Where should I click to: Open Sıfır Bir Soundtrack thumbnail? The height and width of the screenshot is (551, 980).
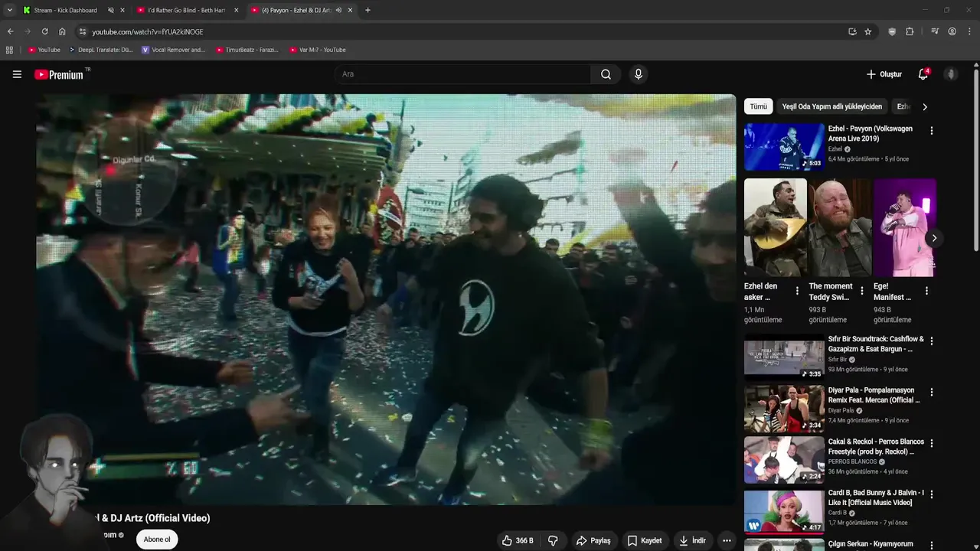[x=784, y=357]
